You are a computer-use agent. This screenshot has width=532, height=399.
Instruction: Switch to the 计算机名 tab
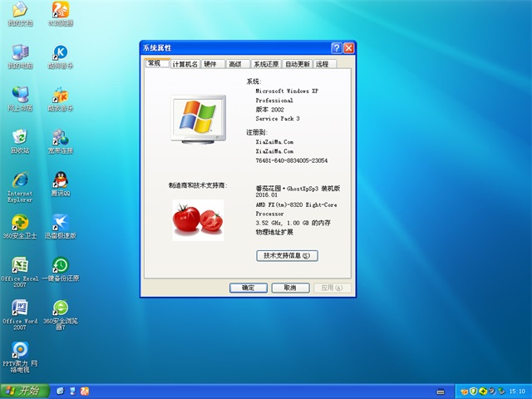(185, 64)
